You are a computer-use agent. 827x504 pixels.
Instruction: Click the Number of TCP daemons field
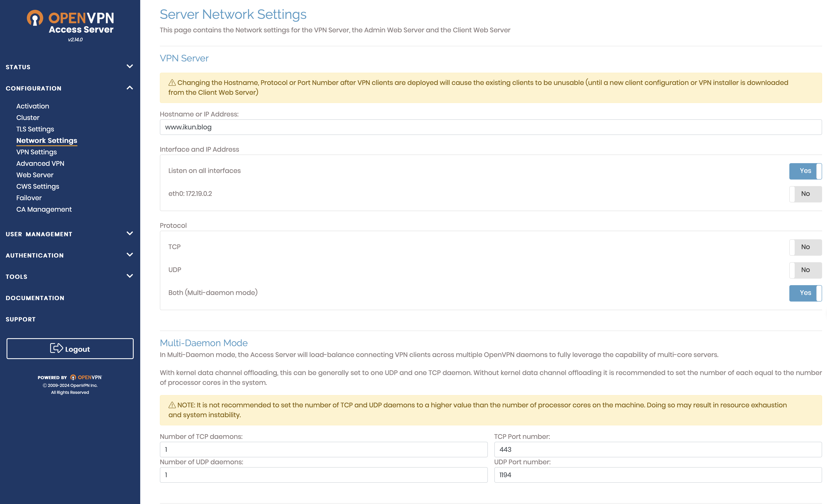coord(324,450)
